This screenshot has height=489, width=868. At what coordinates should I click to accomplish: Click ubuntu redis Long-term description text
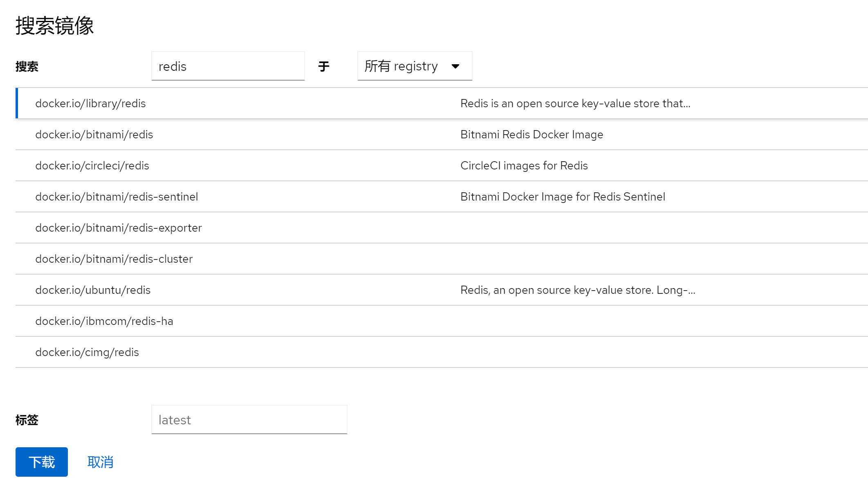[577, 290]
